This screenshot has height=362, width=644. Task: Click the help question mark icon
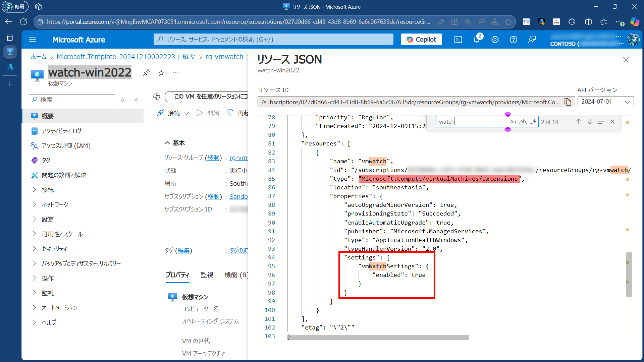tap(513, 40)
